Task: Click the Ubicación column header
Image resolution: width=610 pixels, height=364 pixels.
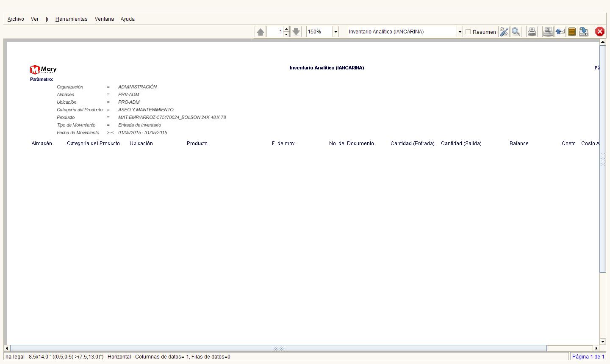Action: [141, 143]
